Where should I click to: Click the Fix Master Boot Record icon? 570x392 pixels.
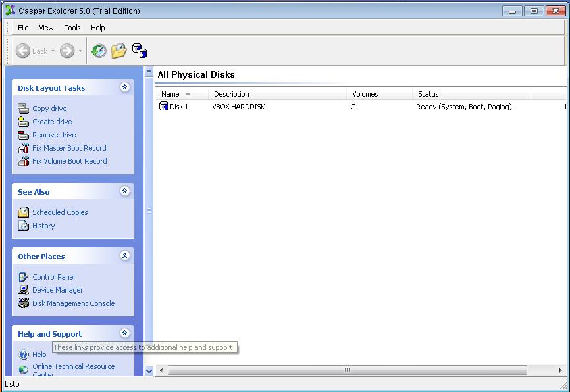pos(24,148)
